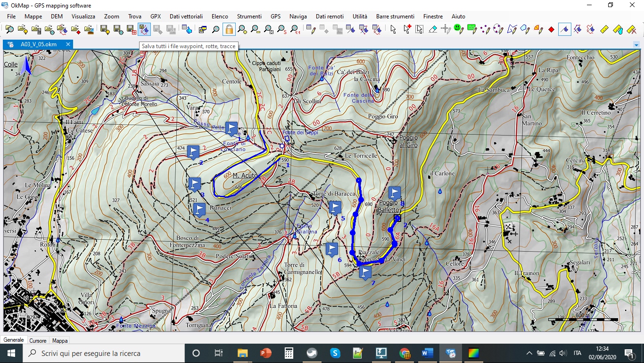Viewport: 644px width, 363px height.
Task: Open the Windows notification center
Action: [x=629, y=353]
